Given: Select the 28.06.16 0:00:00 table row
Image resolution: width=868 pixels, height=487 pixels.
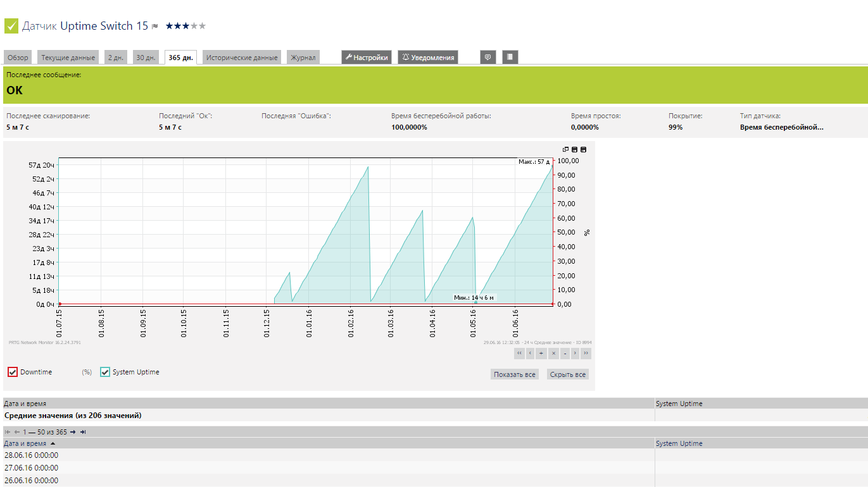Looking at the screenshot, I should coord(32,455).
